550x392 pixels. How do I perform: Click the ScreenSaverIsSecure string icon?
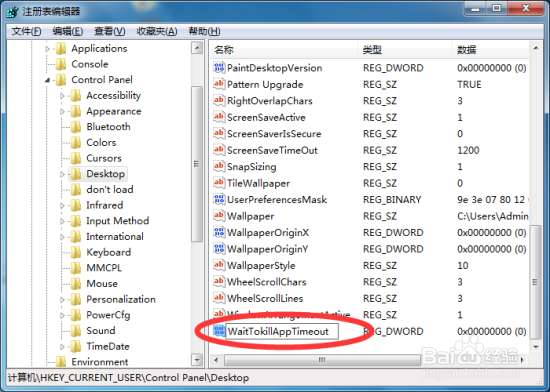[219, 133]
